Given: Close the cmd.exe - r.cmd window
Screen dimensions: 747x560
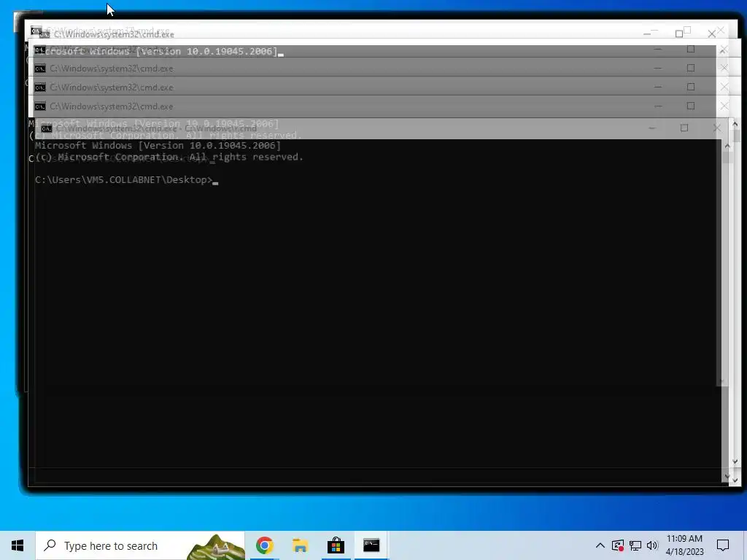Looking at the screenshot, I should click(716, 128).
